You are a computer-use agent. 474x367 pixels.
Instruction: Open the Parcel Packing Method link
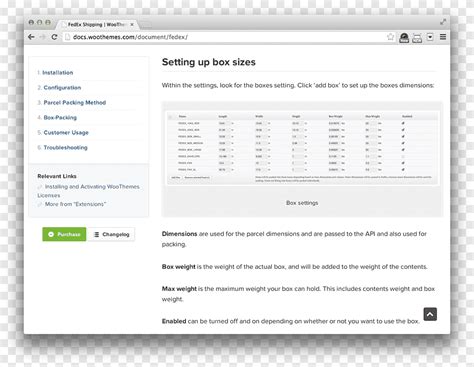coord(75,103)
